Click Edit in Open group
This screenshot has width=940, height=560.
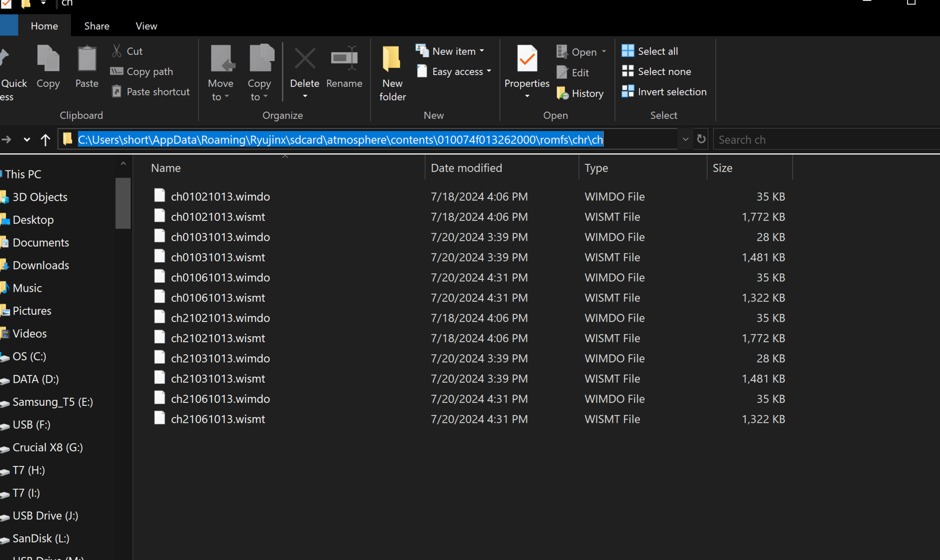pyautogui.click(x=573, y=72)
